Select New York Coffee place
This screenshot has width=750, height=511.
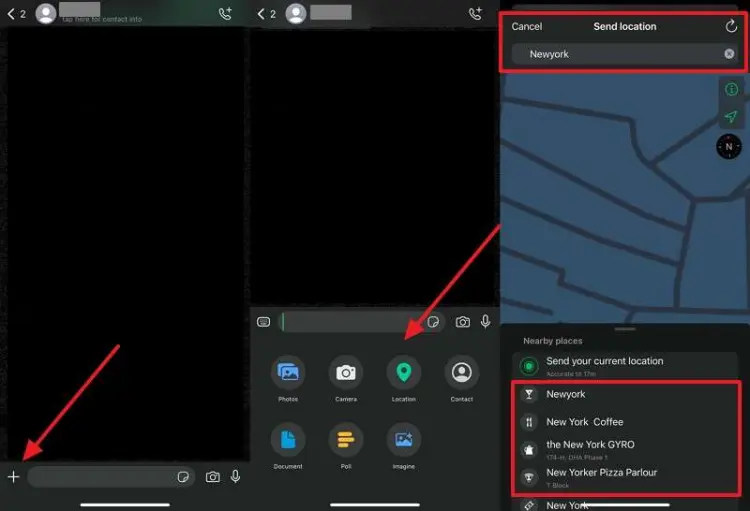click(x=626, y=422)
